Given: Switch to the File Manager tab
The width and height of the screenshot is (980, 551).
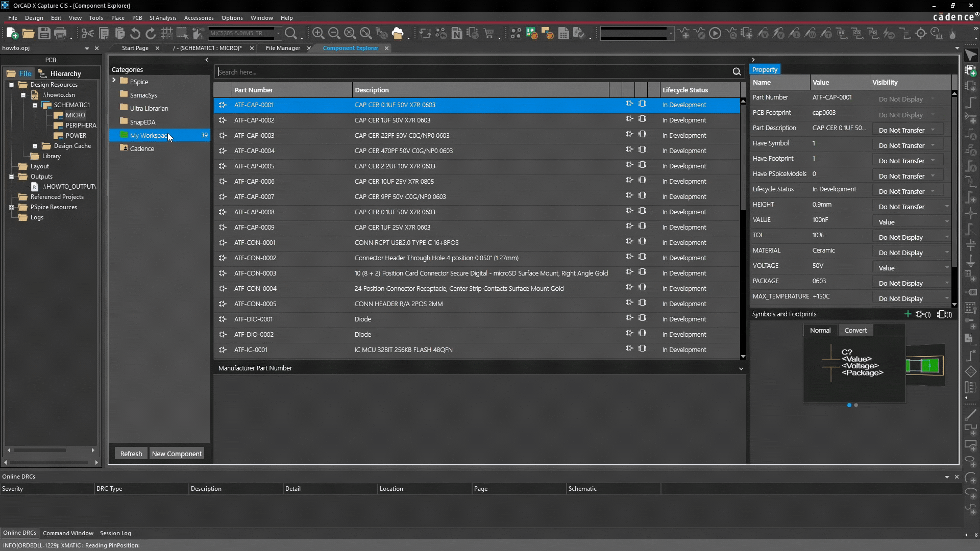Looking at the screenshot, I should [x=283, y=48].
